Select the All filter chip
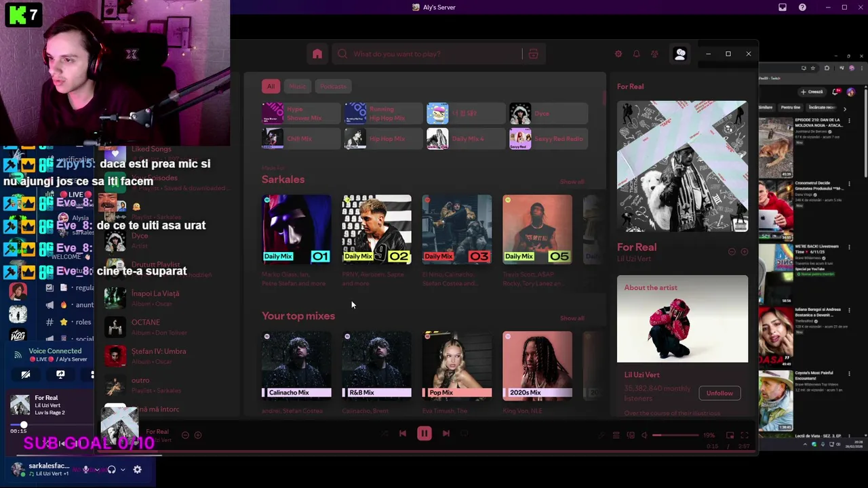The height and width of the screenshot is (488, 868). (x=271, y=86)
